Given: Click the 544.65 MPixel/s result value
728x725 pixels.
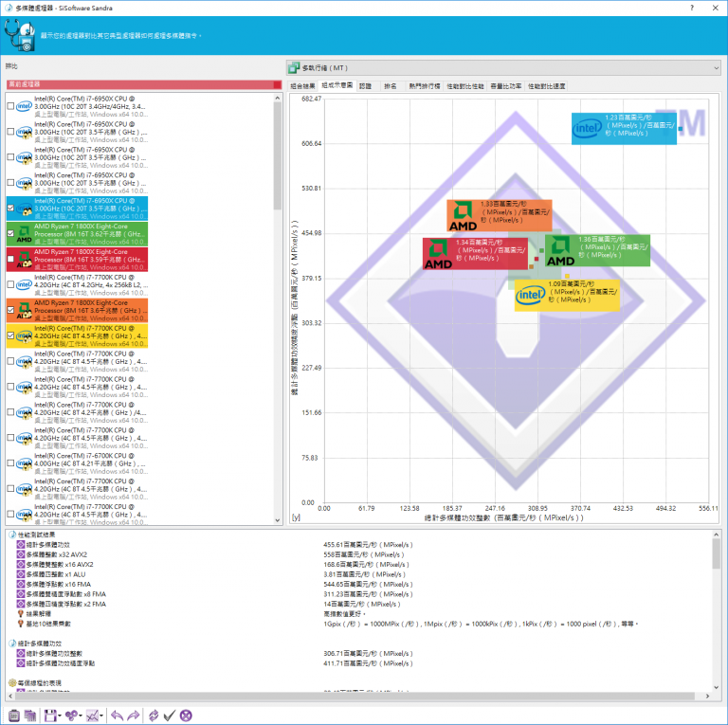Looking at the screenshot, I should point(368,584).
